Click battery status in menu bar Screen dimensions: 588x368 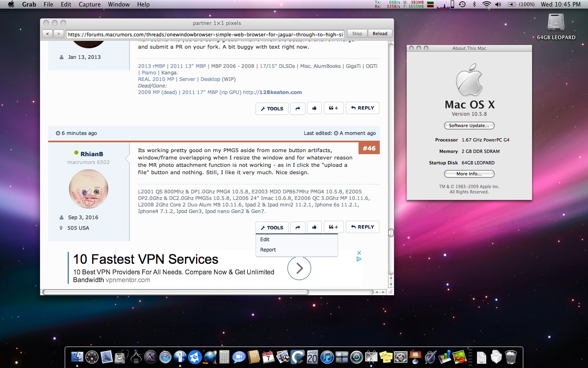pos(521,4)
